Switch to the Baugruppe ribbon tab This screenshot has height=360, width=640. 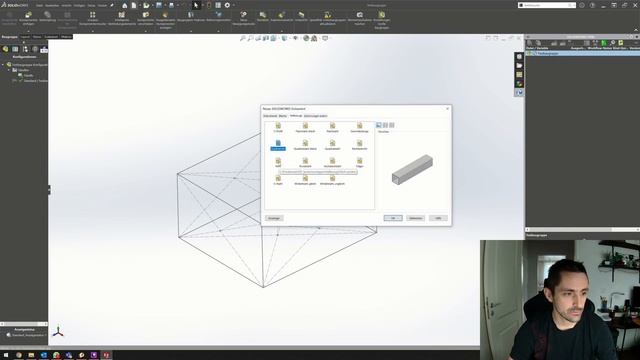[x=9, y=37]
